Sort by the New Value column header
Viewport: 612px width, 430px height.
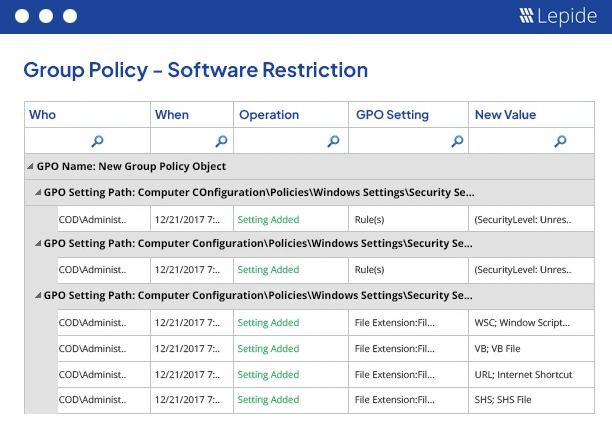pyautogui.click(x=532, y=115)
